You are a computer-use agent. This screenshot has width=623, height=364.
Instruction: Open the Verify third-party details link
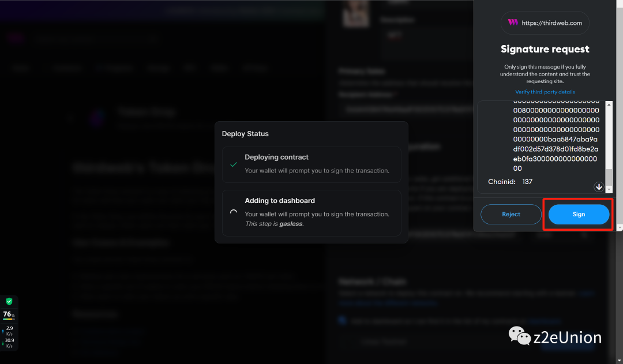coord(545,92)
